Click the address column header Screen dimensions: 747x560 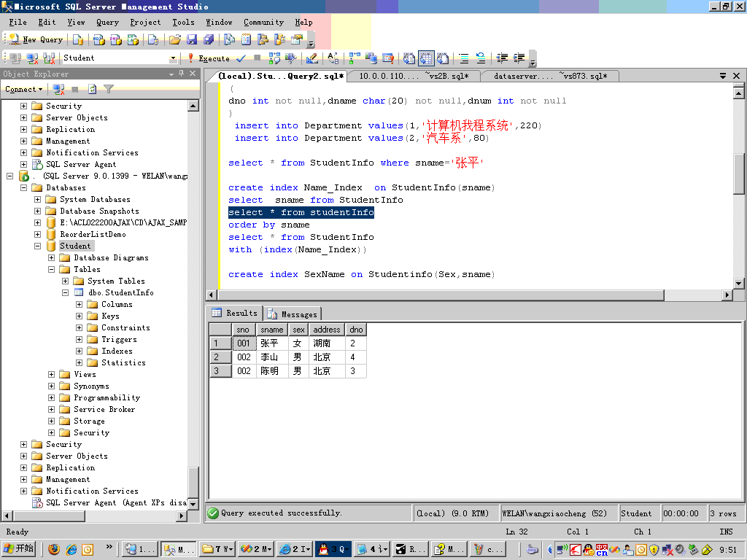327,330
